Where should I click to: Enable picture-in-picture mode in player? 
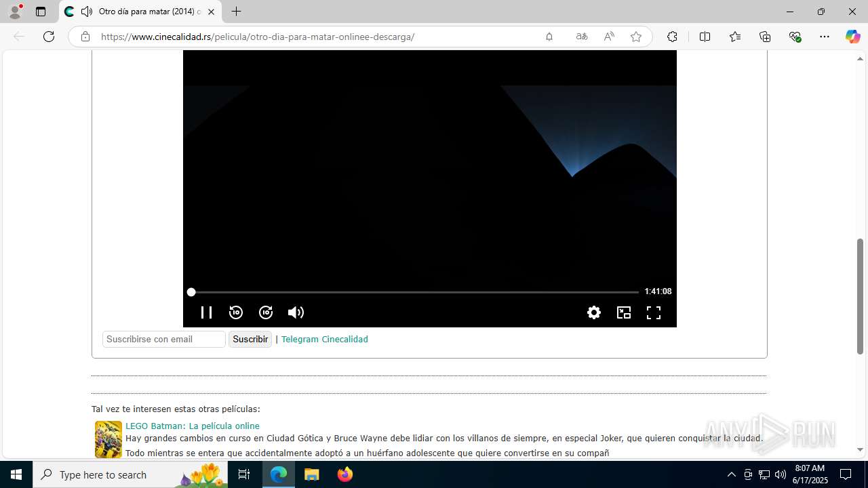pos(624,312)
